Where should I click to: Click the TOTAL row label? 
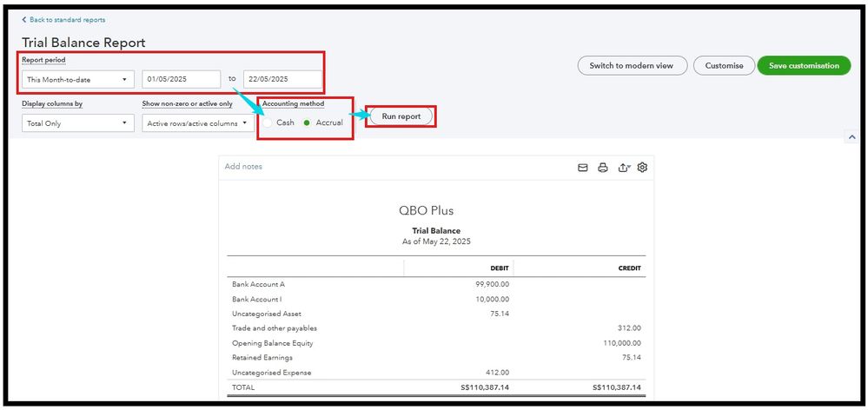coord(243,387)
